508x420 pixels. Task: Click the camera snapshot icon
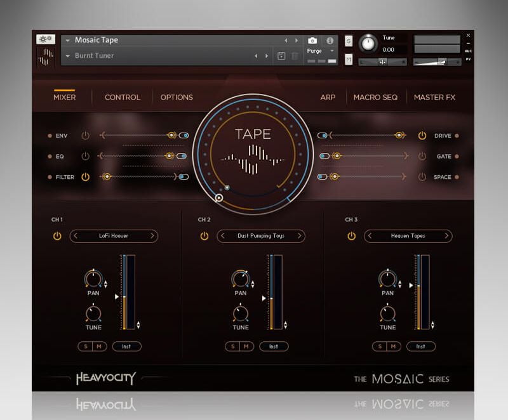[x=312, y=41]
